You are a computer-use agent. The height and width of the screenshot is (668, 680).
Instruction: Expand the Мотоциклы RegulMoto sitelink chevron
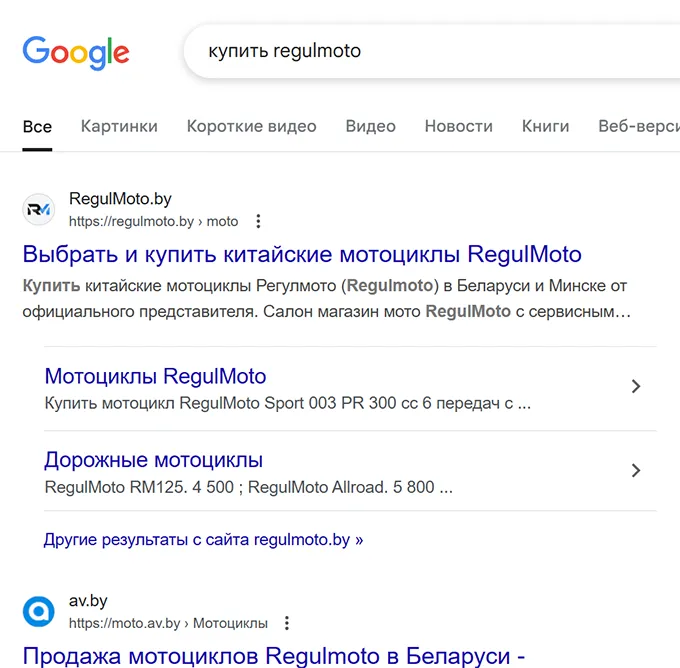pos(635,387)
